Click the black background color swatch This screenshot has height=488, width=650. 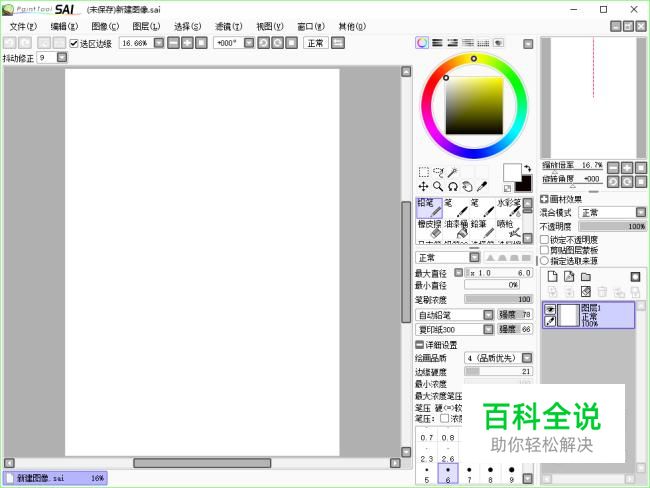click(x=524, y=184)
